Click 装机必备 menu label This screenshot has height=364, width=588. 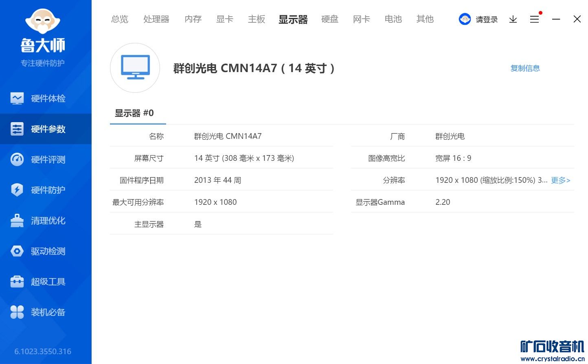coord(48,312)
